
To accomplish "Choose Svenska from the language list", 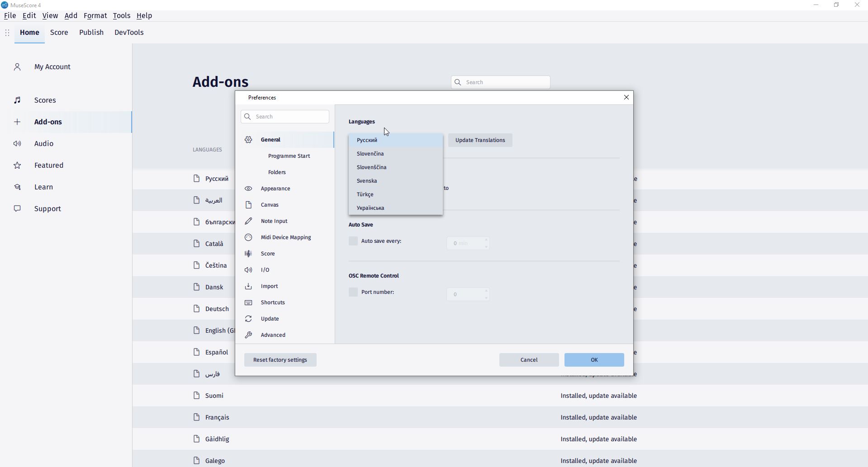I will pos(396,181).
